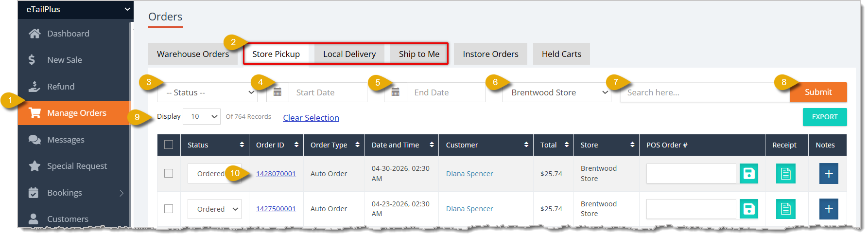The height and width of the screenshot is (237, 868).
Task: Switch to Warehouse Orders tab
Action: point(193,54)
